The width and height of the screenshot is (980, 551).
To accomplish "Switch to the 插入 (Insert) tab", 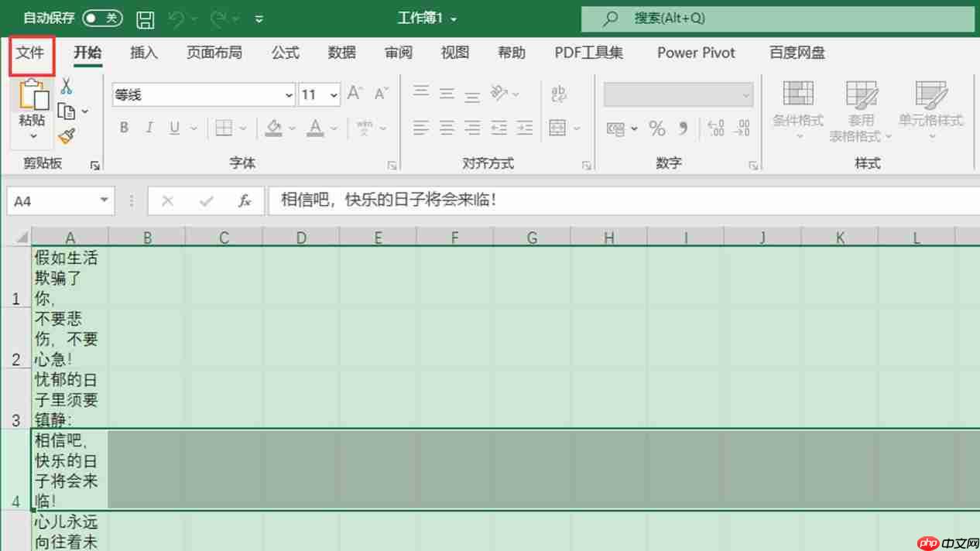I will pyautogui.click(x=144, y=53).
